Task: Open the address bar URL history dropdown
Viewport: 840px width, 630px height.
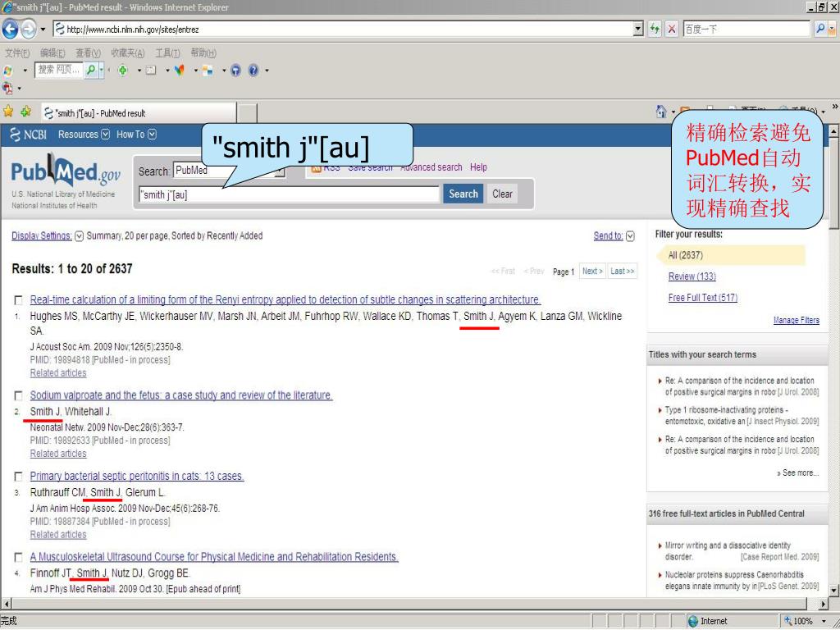Action: [x=637, y=29]
